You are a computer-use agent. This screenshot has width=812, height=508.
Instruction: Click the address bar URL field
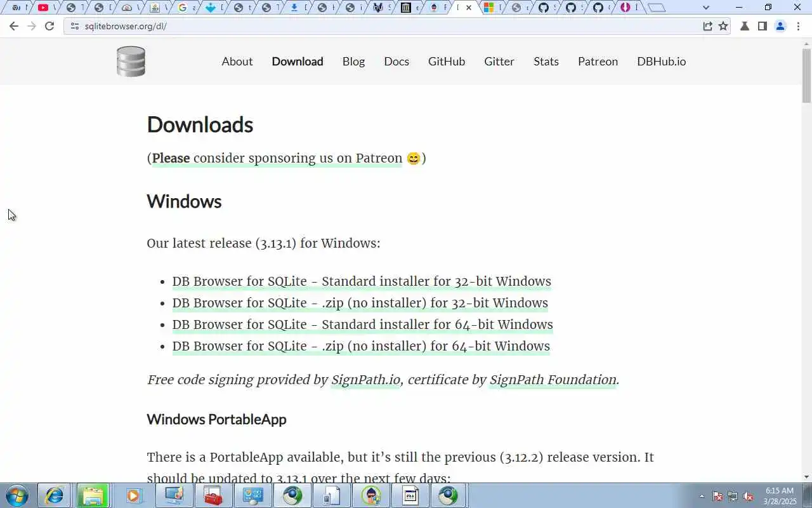click(x=381, y=26)
